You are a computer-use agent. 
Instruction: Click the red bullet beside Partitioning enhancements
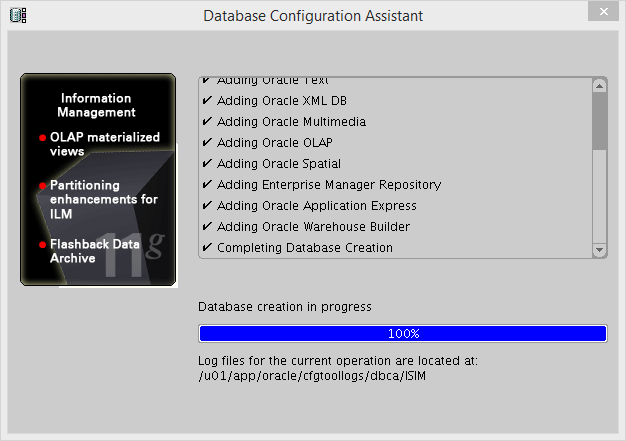[42, 186]
